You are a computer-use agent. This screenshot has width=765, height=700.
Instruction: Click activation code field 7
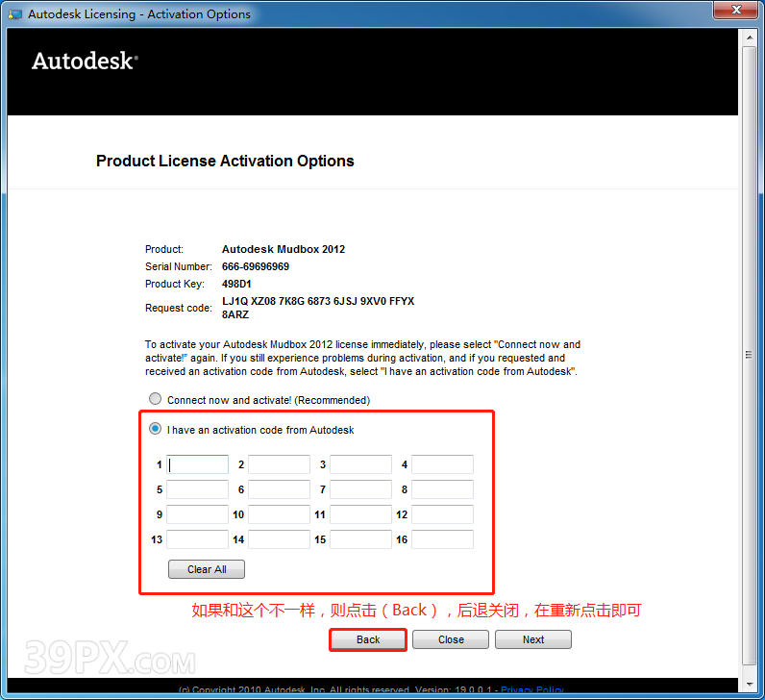(x=360, y=489)
